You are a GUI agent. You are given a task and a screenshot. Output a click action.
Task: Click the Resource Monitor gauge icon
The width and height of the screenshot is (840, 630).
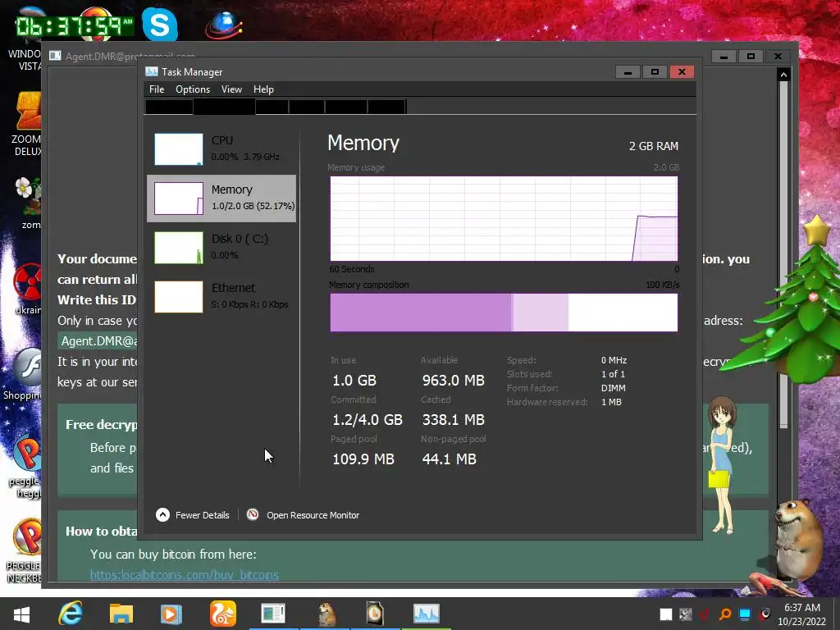tap(253, 515)
